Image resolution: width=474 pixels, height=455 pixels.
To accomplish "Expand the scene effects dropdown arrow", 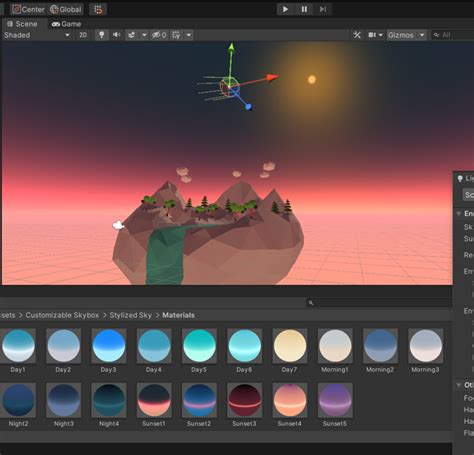I will pyautogui.click(x=144, y=35).
